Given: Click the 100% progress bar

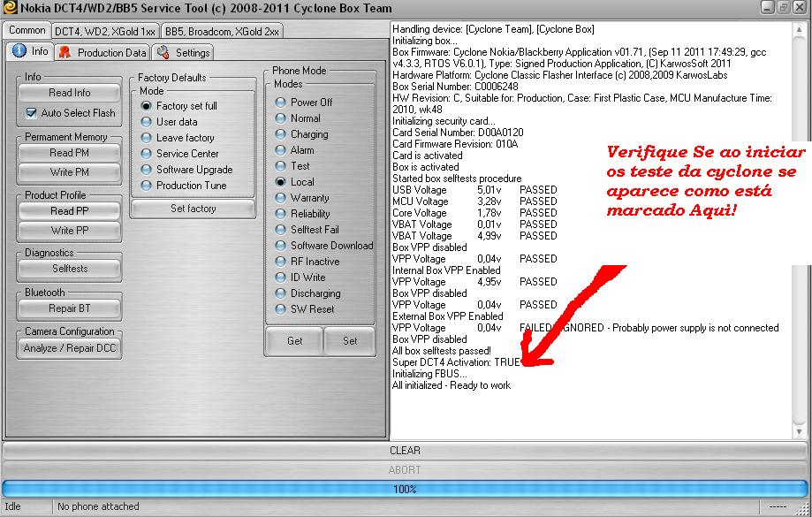Looking at the screenshot, I should click(x=405, y=489).
